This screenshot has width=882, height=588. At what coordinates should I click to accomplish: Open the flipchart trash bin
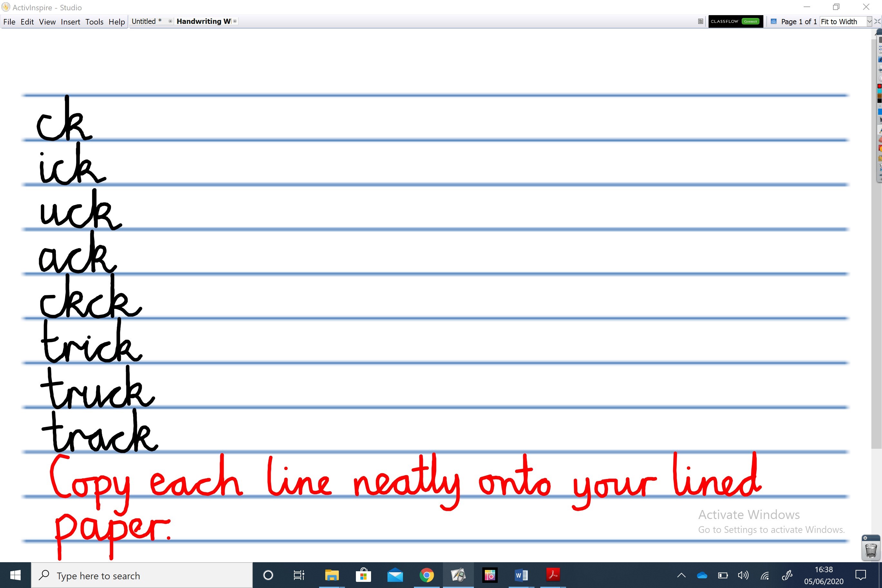pyautogui.click(x=871, y=550)
